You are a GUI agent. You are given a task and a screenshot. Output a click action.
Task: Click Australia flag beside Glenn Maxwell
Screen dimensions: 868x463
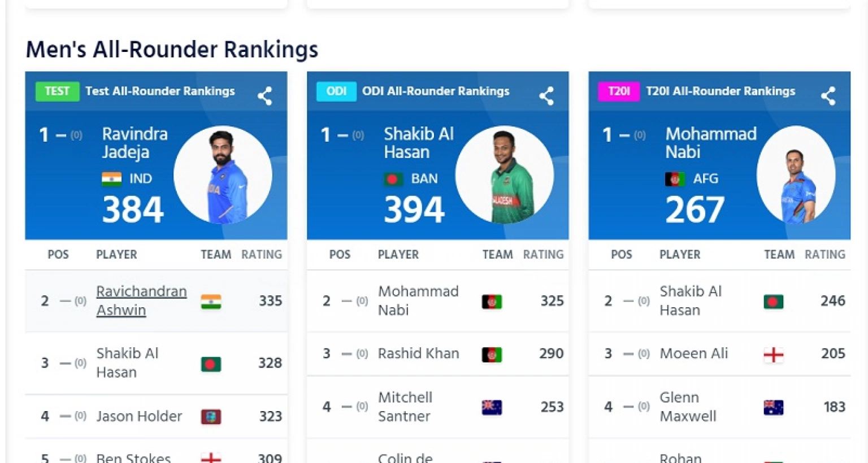pyautogui.click(x=773, y=408)
